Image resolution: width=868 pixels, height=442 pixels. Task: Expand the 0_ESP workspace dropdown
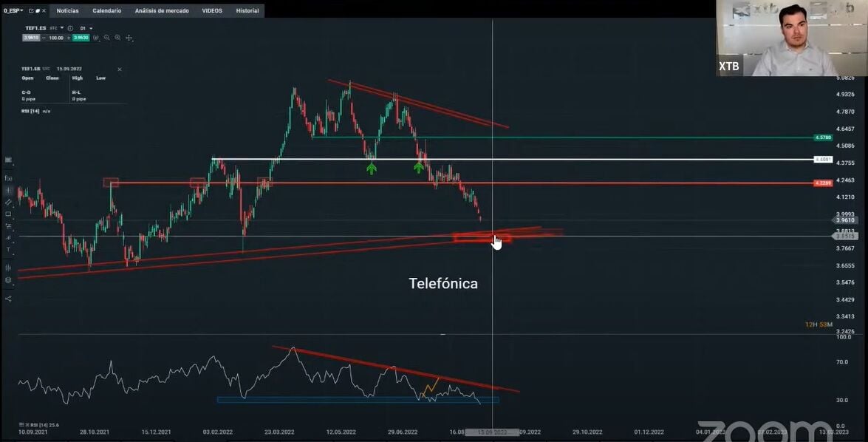[x=13, y=10]
